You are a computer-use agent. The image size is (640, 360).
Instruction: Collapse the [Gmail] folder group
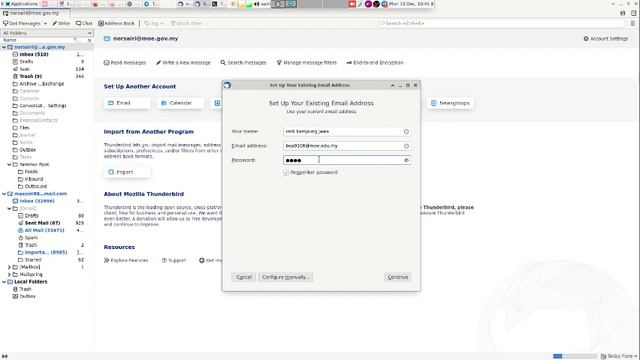pyautogui.click(x=9, y=209)
